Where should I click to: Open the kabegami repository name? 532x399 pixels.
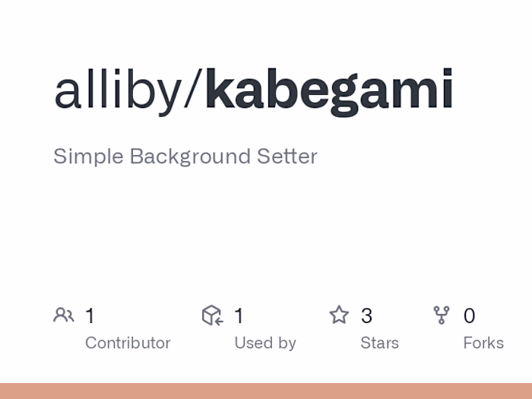tap(329, 90)
